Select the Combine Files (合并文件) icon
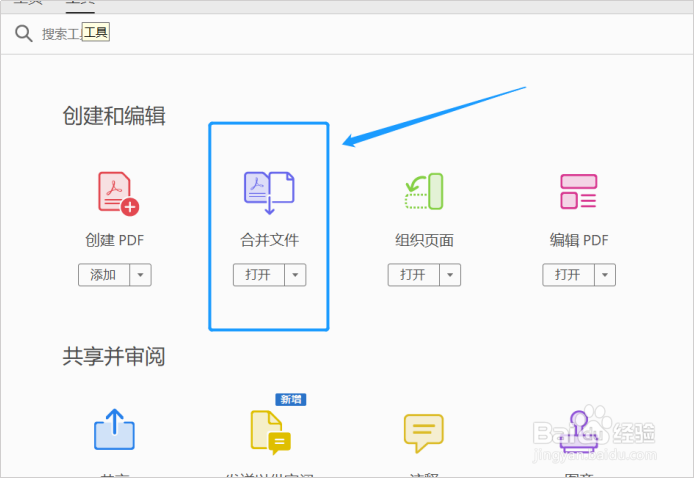 point(269,193)
